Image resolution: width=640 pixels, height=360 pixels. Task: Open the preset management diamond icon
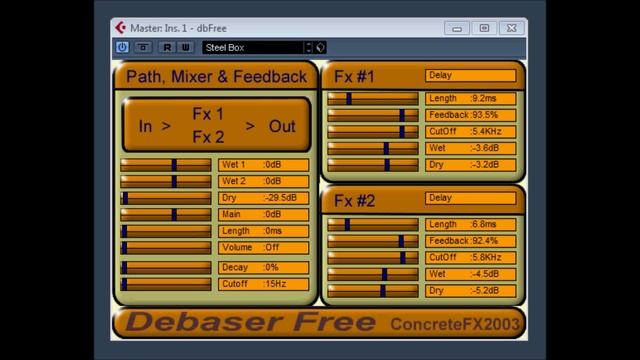(320, 47)
